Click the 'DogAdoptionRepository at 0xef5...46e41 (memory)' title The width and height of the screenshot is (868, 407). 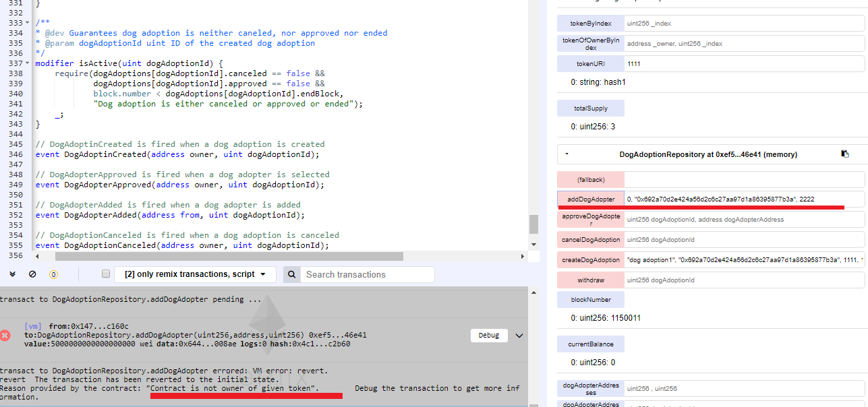tap(708, 154)
